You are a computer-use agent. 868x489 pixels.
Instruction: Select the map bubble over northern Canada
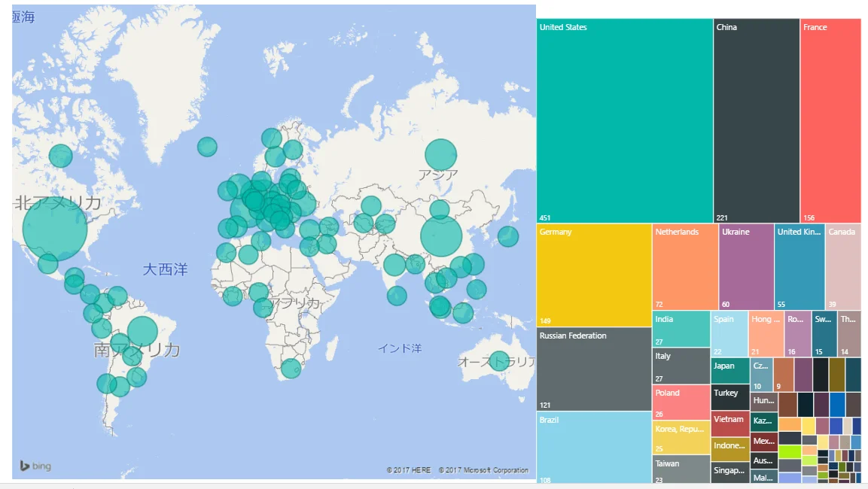coord(60,156)
